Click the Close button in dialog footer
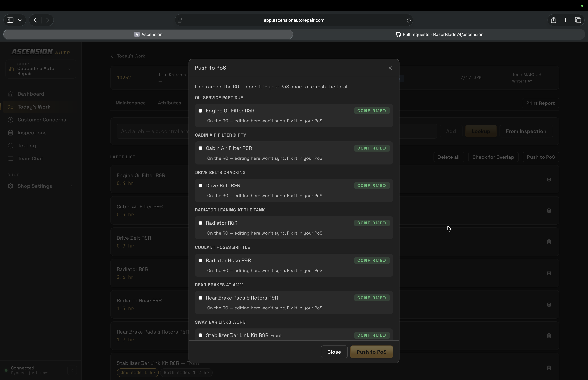The height and width of the screenshot is (380, 588). (x=334, y=352)
